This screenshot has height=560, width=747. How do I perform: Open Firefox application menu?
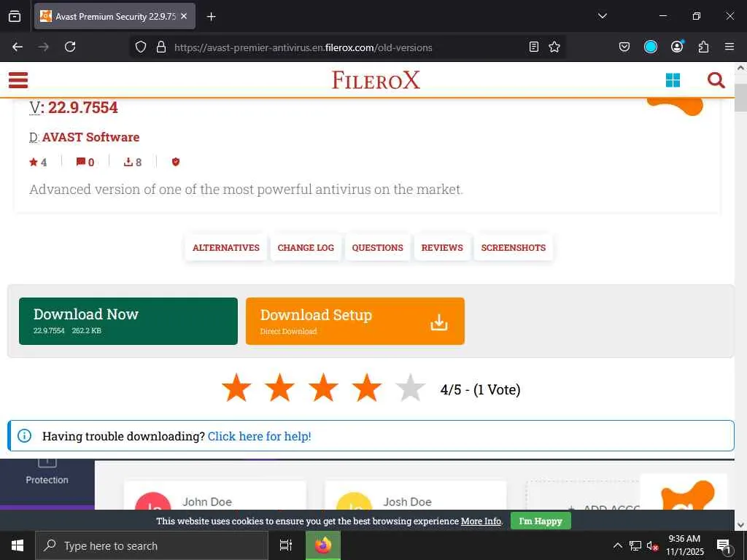pyautogui.click(x=729, y=47)
